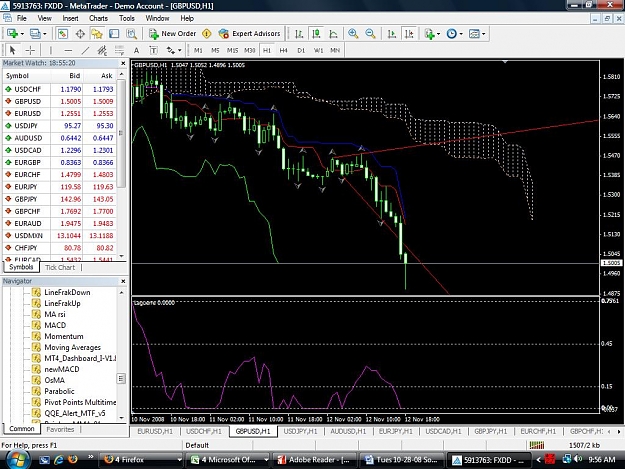The image size is (625, 469).
Task: Click the Zoom In magnifier icon
Action: [353, 34]
